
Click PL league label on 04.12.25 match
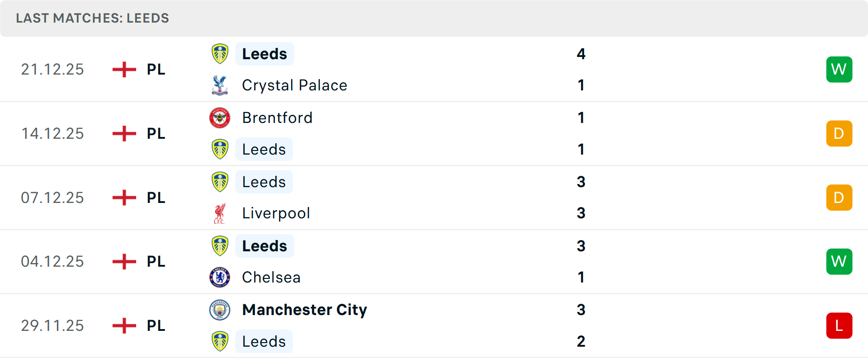coord(156,261)
